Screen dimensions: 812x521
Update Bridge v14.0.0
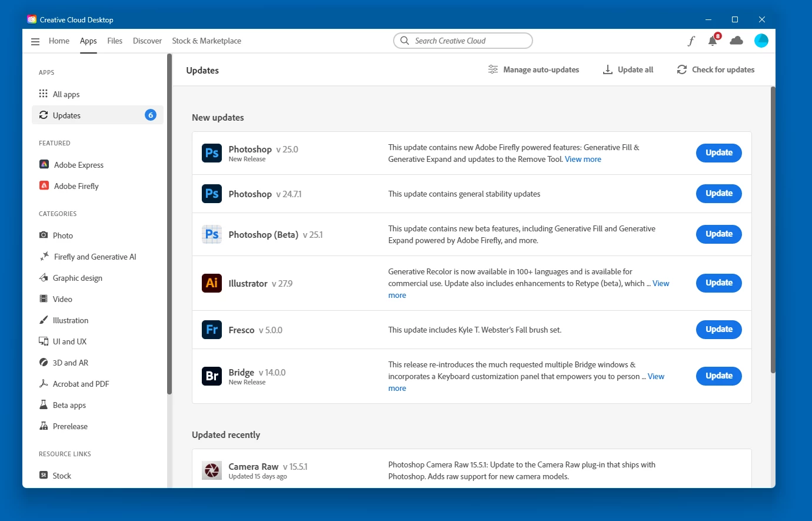click(x=719, y=376)
